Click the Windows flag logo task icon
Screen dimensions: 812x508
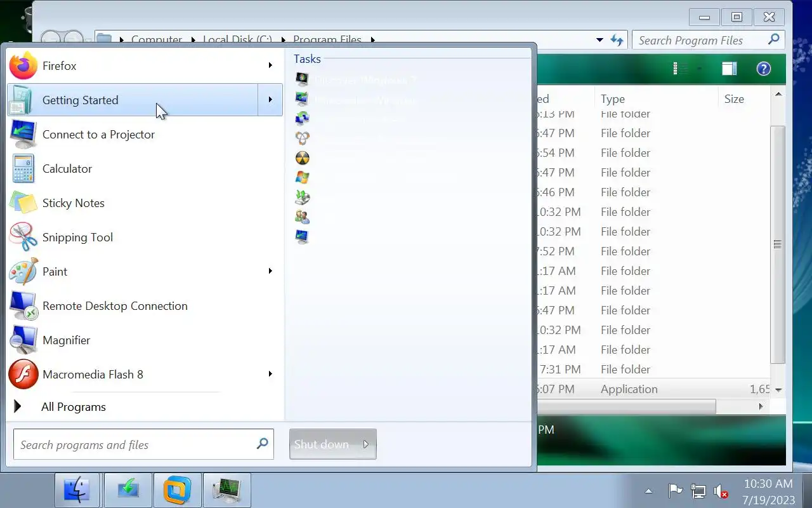303,178
